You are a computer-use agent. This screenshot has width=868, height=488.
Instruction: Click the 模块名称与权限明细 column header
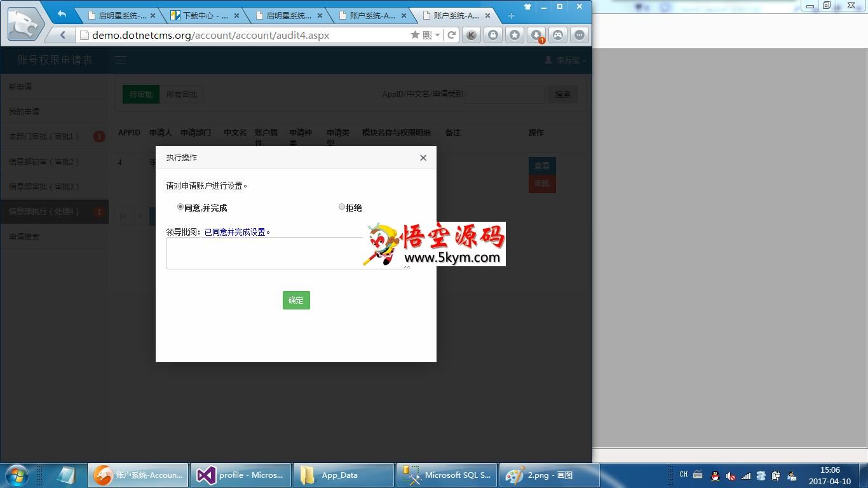[x=397, y=132]
